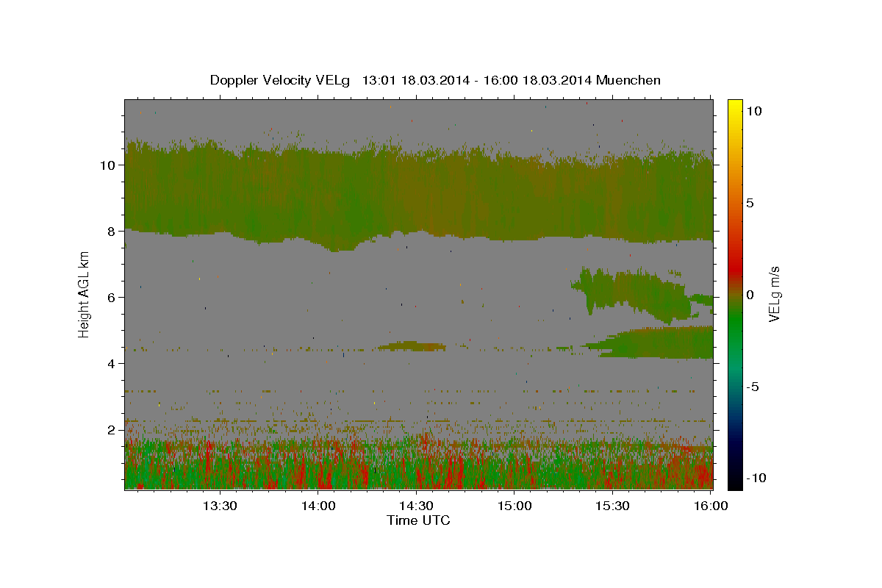Click colorbar value 10 at top
This screenshot has height=588, width=882.
coord(754,111)
